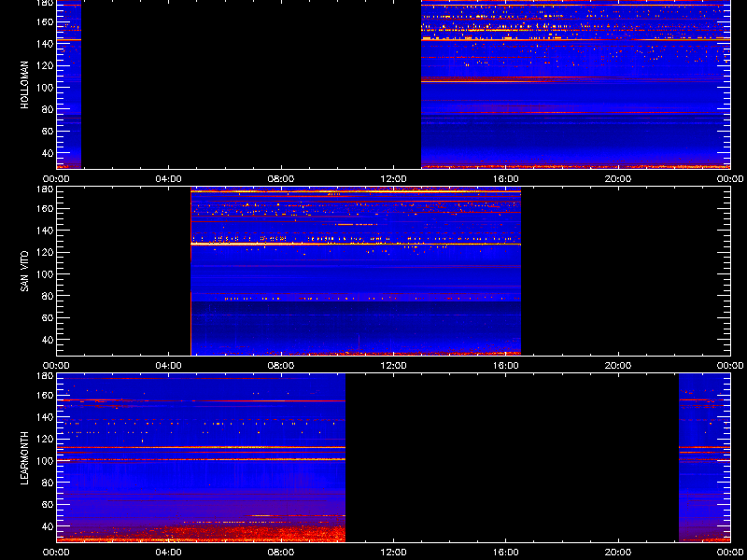Click the 12:00 time label under San Vito plot
The image size is (747, 560).
(393, 366)
